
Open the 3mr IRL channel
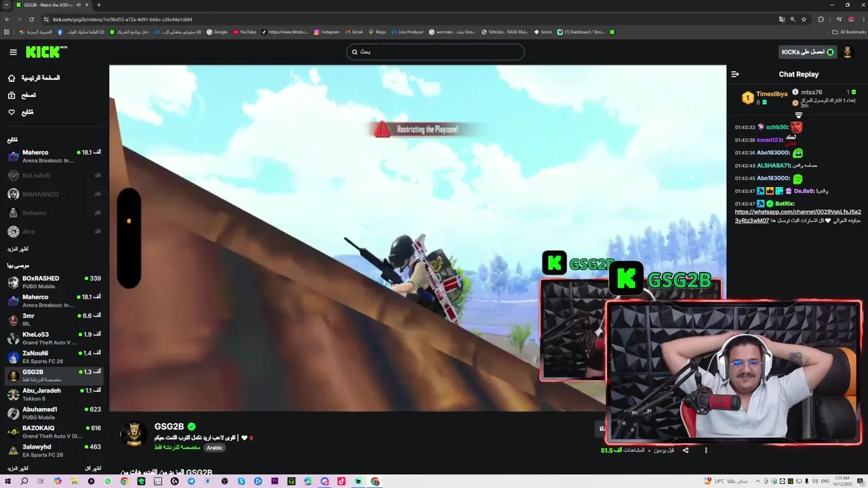(x=54, y=319)
